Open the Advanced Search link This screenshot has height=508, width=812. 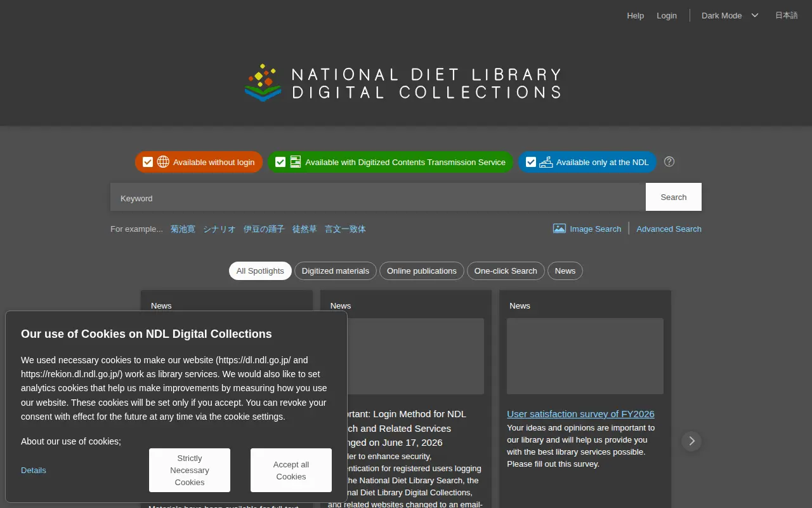click(669, 229)
